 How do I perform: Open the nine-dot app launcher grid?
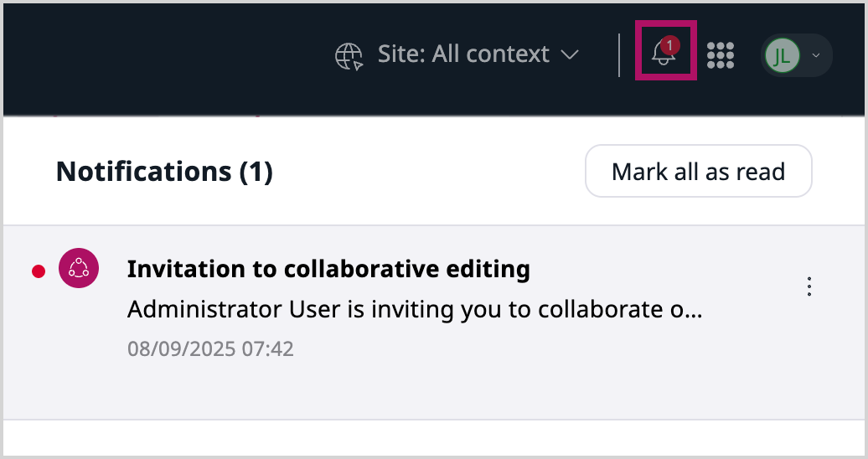[x=721, y=55]
